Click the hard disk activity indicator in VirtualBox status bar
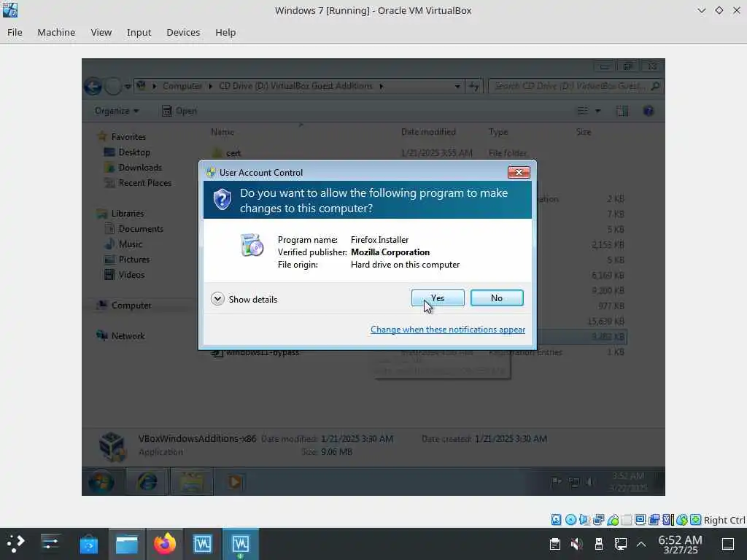This screenshot has width=747, height=560. tap(556, 519)
